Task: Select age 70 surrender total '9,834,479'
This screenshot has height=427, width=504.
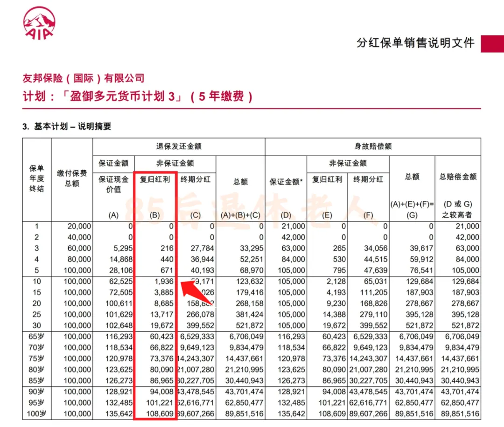Action: 246,348
